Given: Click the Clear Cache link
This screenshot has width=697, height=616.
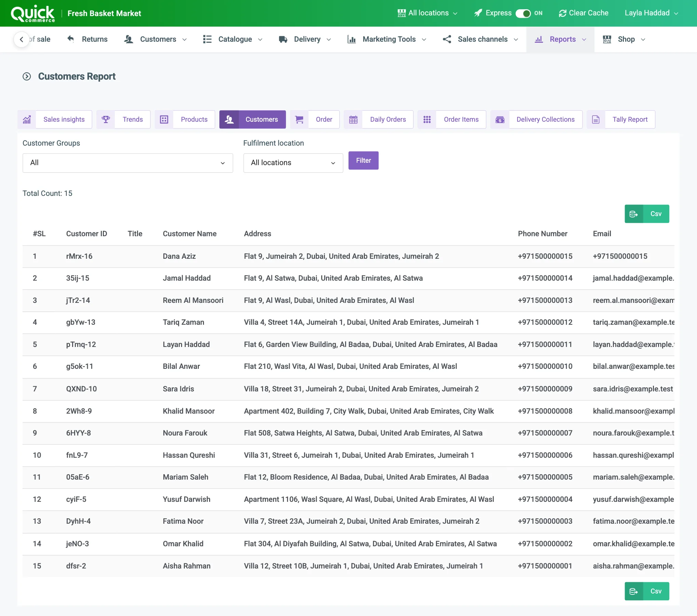Looking at the screenshot, I should 584,13.
